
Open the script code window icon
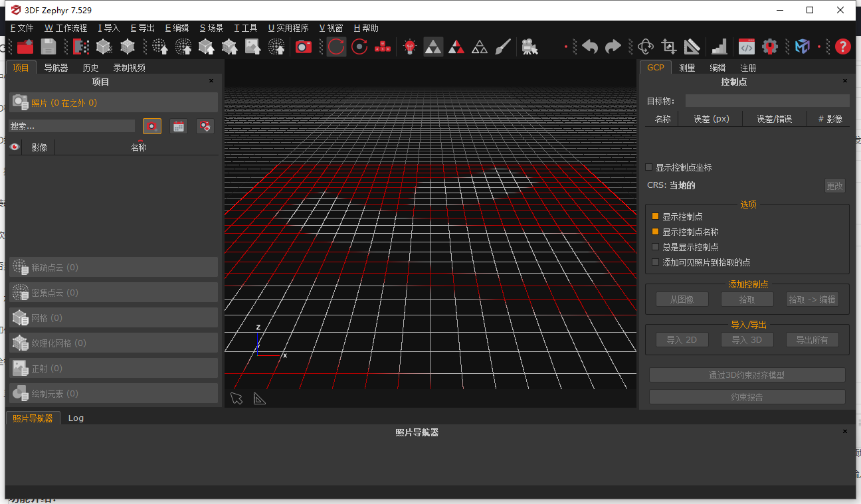pyautogui.click(x=747, y=46)
